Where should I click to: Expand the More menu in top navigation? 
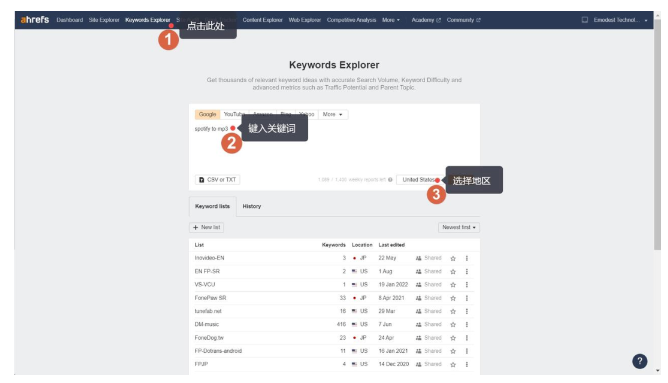click(391, 20)
